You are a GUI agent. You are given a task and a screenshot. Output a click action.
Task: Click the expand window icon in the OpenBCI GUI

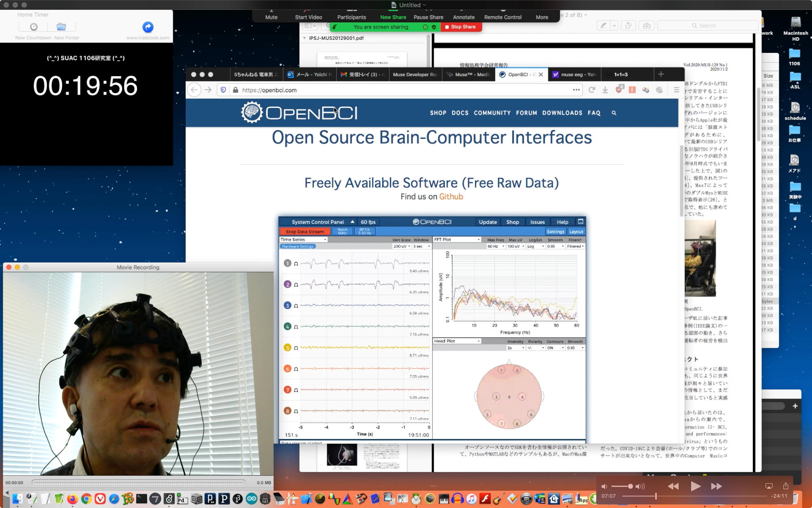coord(581,222)
